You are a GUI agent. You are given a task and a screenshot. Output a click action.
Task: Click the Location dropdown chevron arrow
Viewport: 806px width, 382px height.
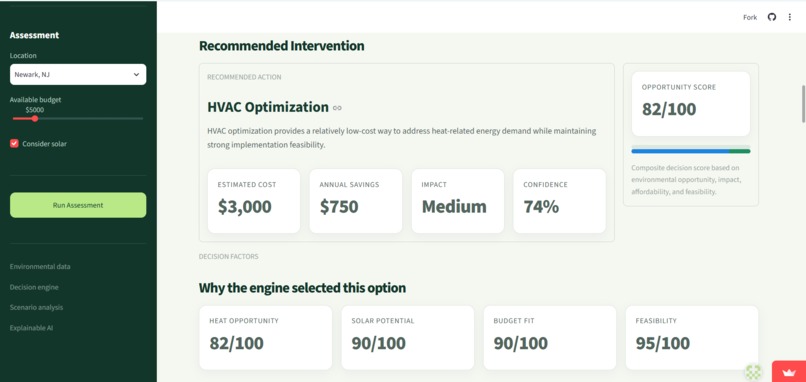(136, 75)
